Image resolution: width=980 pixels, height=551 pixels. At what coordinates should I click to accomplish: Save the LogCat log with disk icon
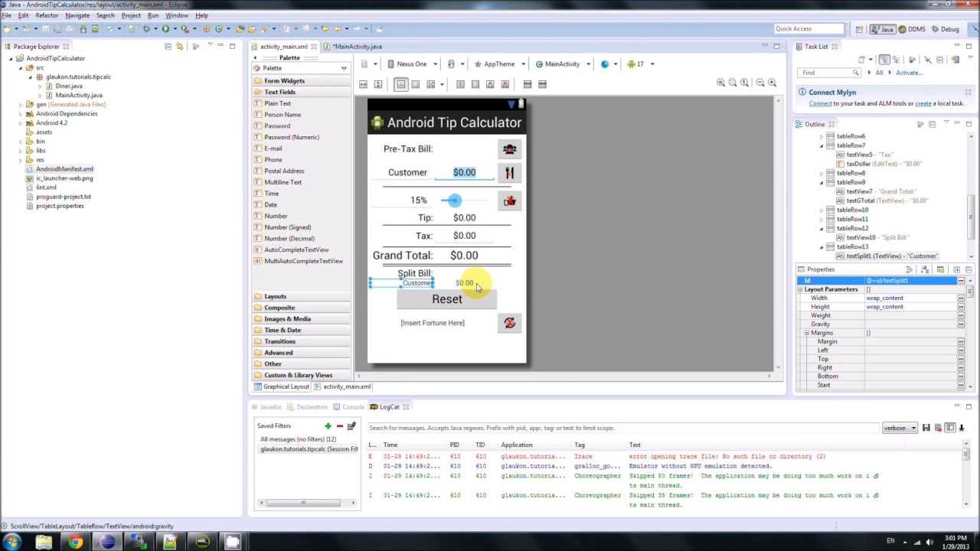[x=926, y=428]
